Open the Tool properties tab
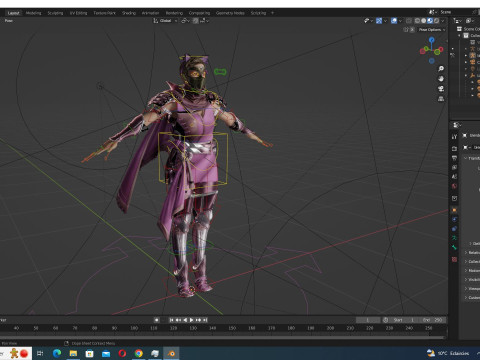 454,137
